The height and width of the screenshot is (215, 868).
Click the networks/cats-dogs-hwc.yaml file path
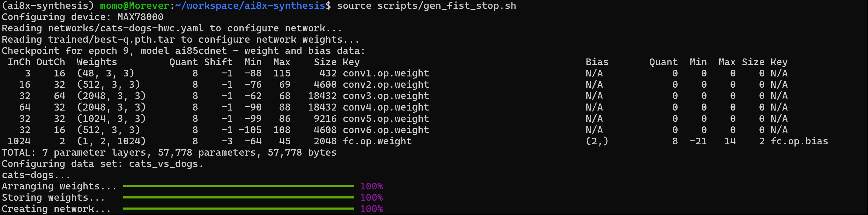click(126, 28)
